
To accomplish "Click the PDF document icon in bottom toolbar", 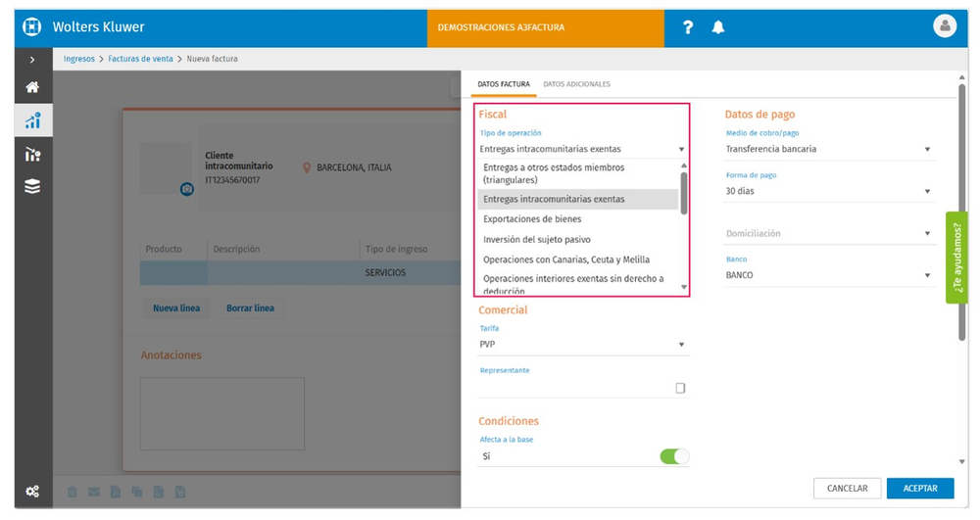I will [x=116, y=492].
